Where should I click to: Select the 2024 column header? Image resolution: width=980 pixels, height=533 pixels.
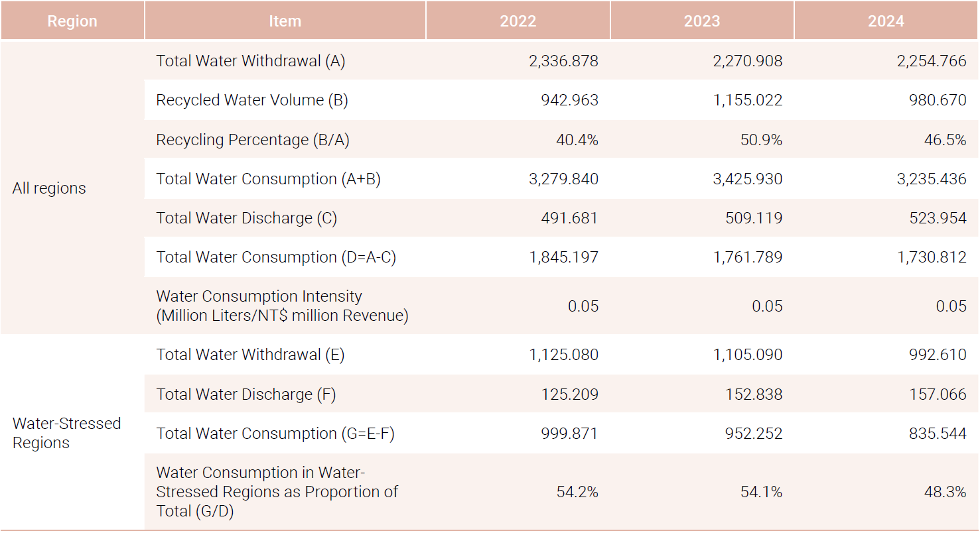tap(886, 21)
